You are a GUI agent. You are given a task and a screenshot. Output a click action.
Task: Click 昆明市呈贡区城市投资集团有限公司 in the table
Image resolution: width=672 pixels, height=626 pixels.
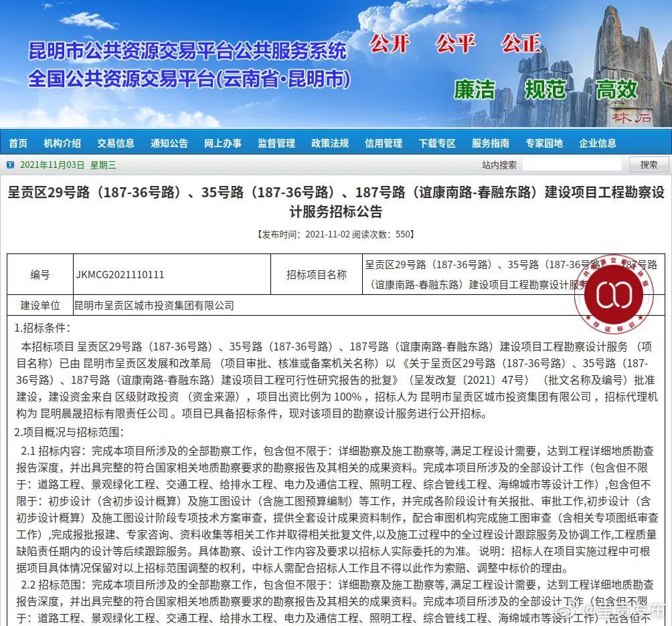[155, 306]
